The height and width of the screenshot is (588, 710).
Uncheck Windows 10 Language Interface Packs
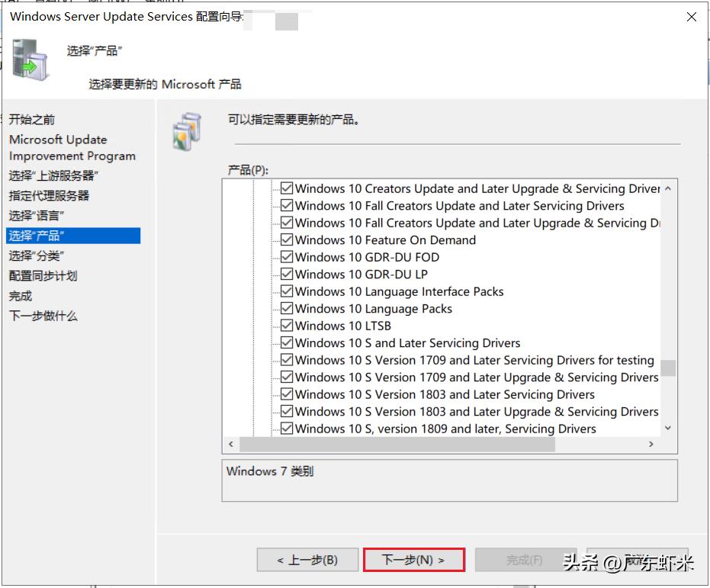[x=287, y=291]
